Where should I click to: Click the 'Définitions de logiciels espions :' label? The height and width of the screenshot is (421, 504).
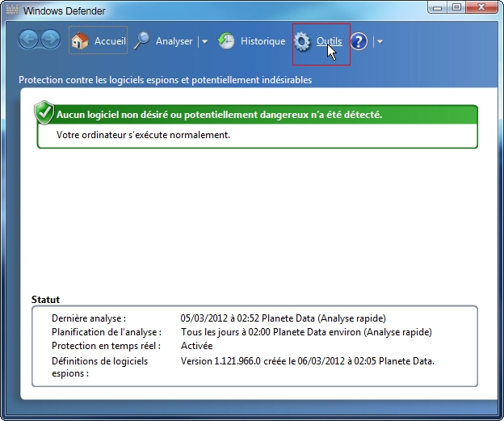(x=99, y=367)
